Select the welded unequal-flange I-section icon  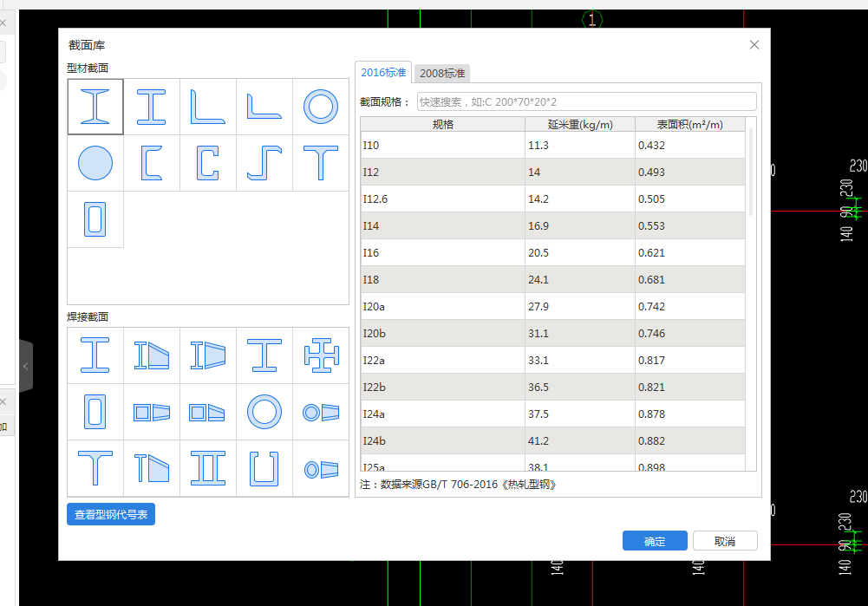(x=264, y=355)
